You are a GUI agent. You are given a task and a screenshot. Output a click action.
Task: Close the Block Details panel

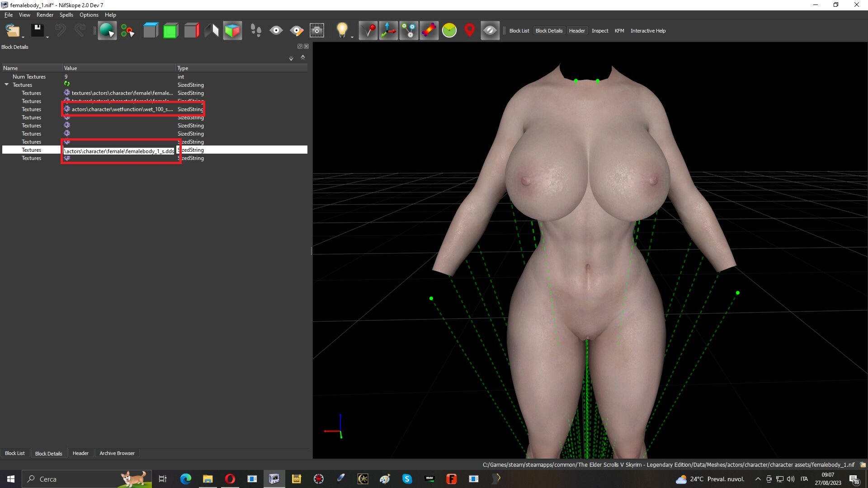[x=306, y=47]
